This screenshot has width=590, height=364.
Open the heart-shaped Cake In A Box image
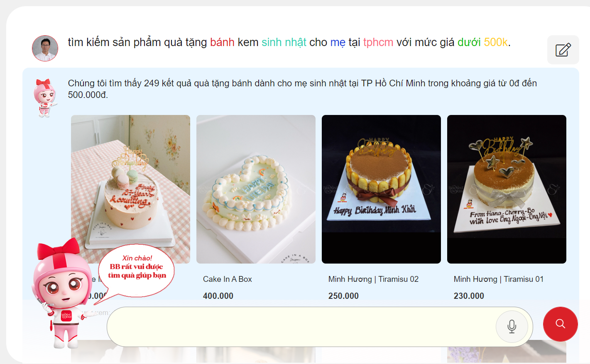coord(256,189)
